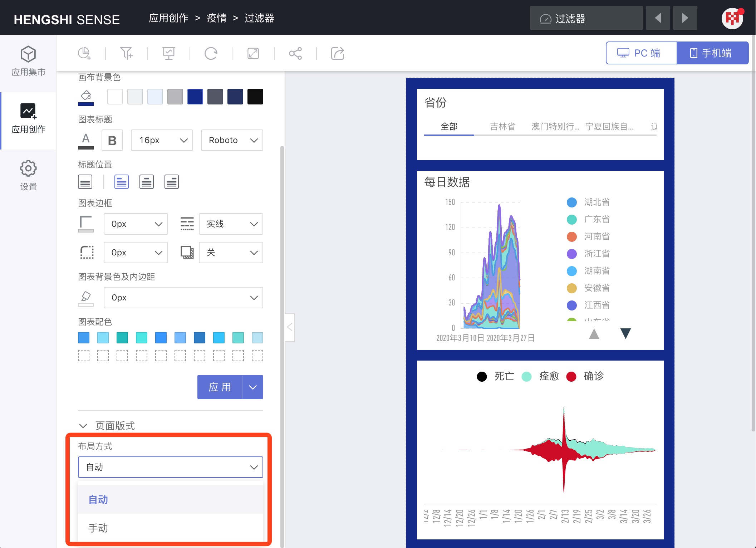Click the user avatar icon
This screenshot has height=548, width=756.
point(732,18)
